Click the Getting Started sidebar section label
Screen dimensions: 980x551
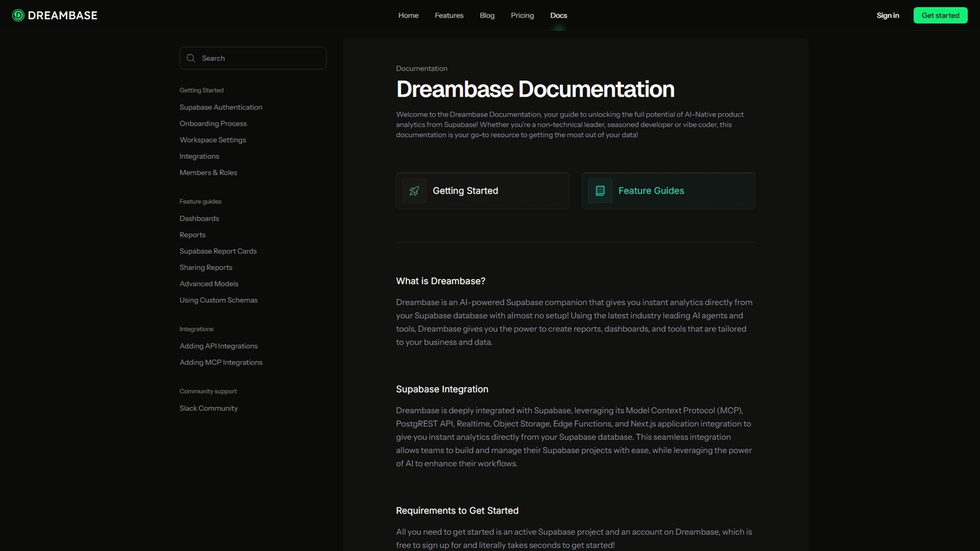201,90
